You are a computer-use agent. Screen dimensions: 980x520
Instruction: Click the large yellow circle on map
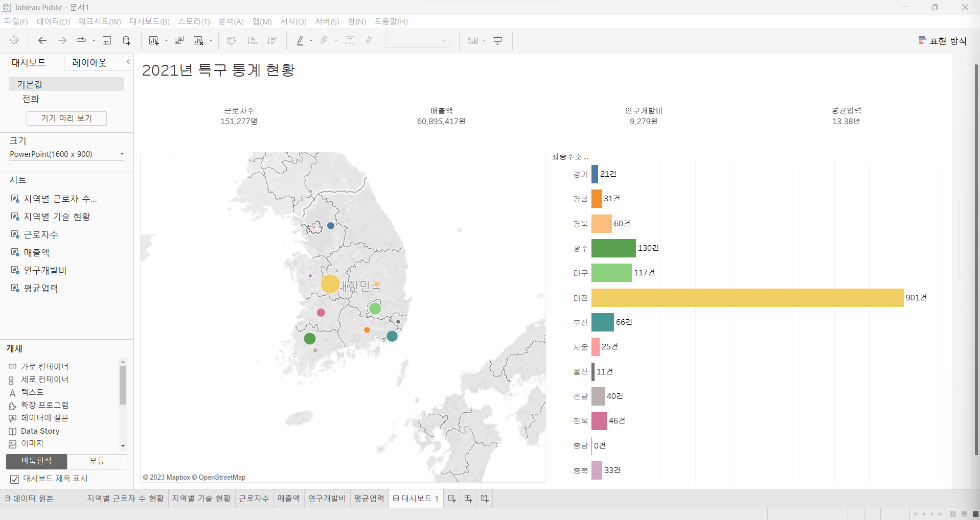[x=330, y=284]
